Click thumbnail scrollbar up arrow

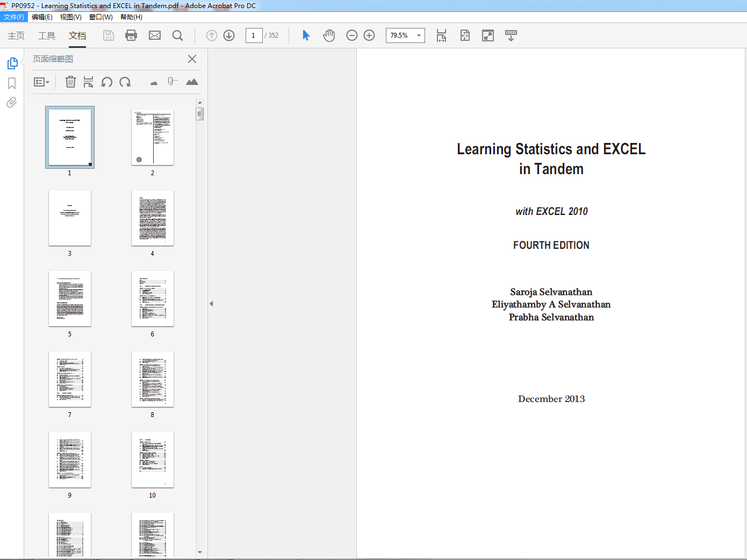pos(200,102)
